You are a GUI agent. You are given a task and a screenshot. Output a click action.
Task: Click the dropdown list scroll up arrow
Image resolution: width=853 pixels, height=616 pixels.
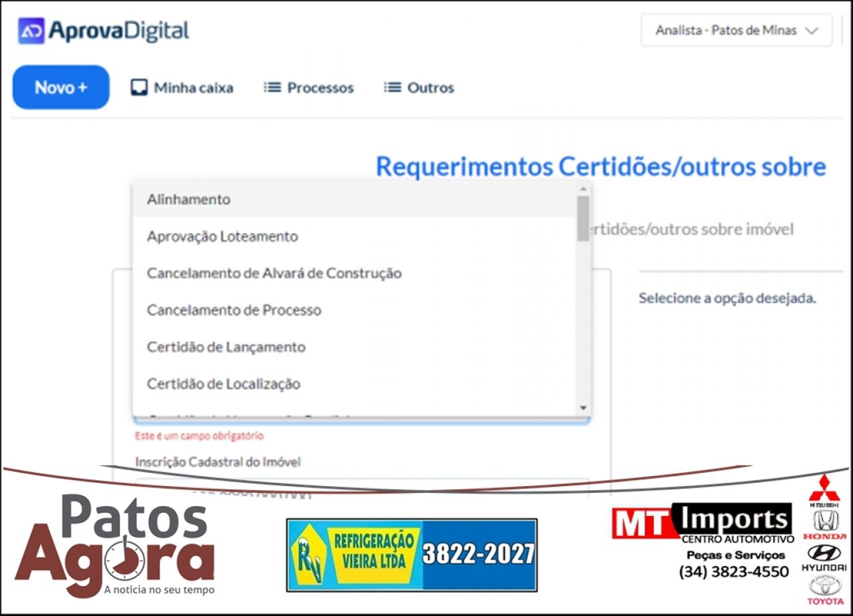tap(583, 188)
